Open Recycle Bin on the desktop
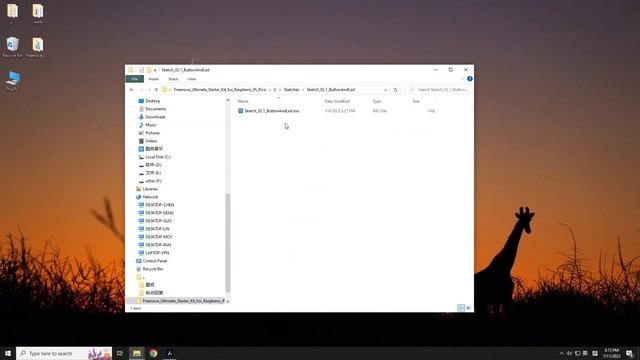640x360 pixels. coord(12,47)
